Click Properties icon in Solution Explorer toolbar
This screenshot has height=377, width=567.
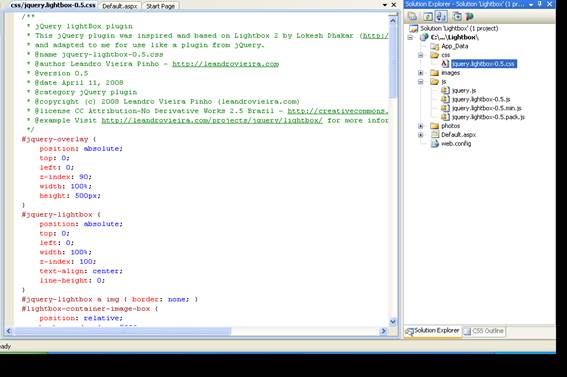pyautogui.click(x=412, y=16)
